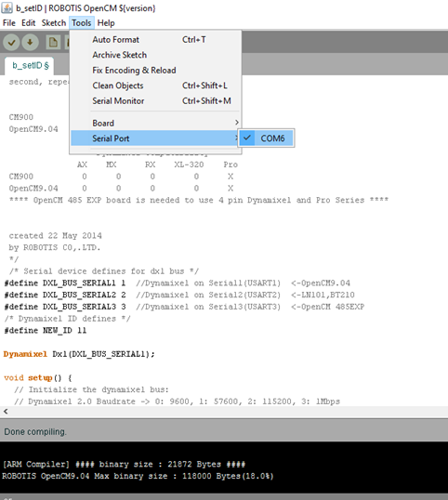Open the Help menu

pyautogui.click(x=106, y=23)
